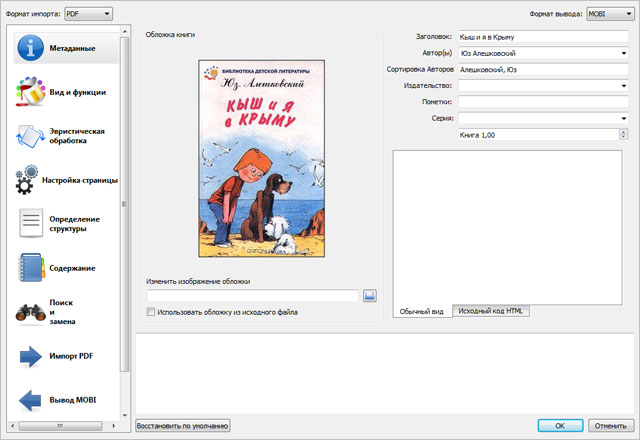Screen dimensions: 640x440
Task: Click the sidebar vertical scrollbar thumb
Action: click(124, 204)
